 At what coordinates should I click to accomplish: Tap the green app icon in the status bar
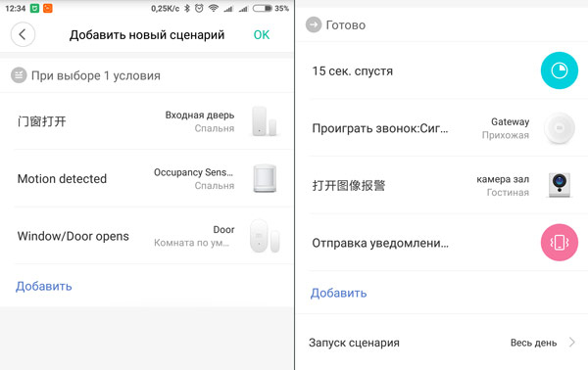tap(34, 8)
